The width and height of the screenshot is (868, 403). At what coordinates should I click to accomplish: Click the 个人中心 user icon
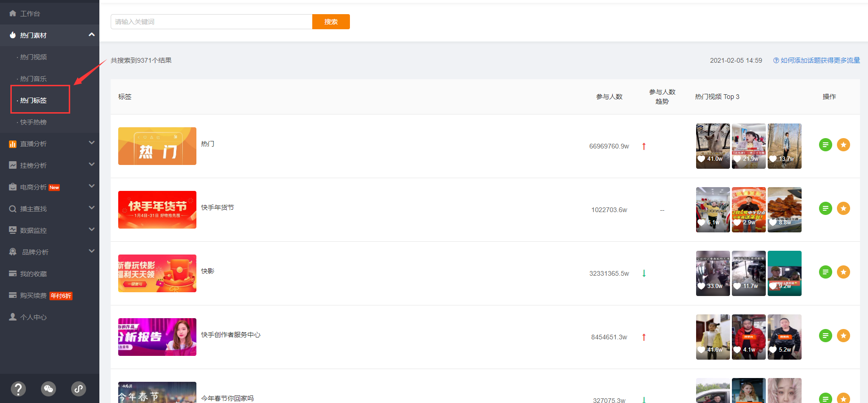(13, 317)
